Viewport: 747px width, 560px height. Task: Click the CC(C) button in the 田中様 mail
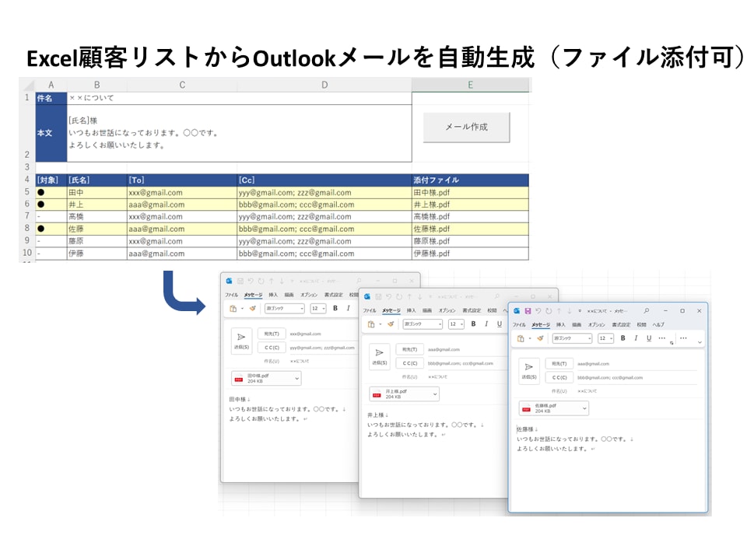[x=272, y=348]
